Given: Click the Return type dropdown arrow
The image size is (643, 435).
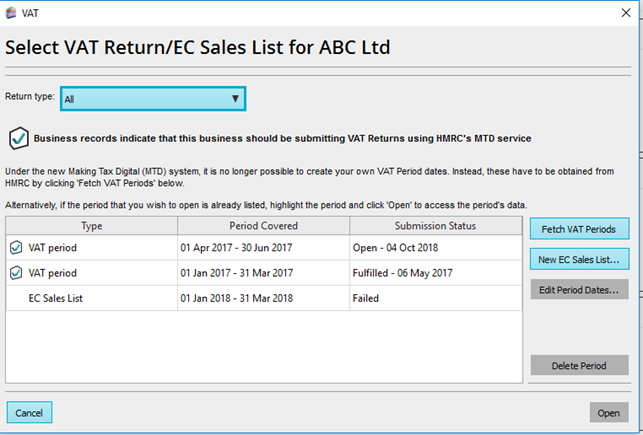Looking at the screenshot, I should click(x=235, y=98).
